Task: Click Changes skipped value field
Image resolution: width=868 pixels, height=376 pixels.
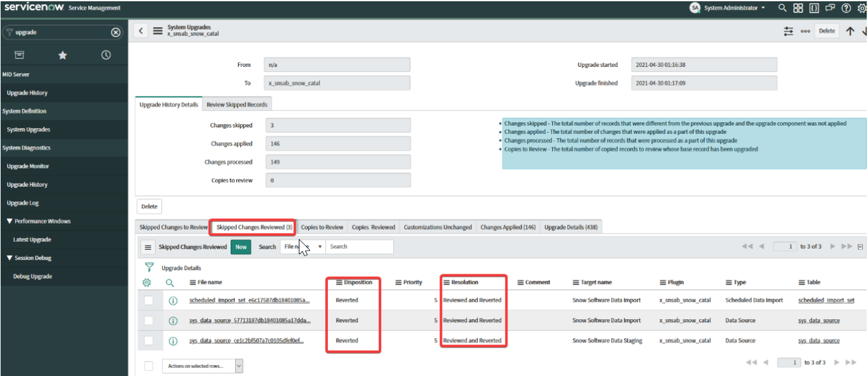Action: click(x=338, y=126)
